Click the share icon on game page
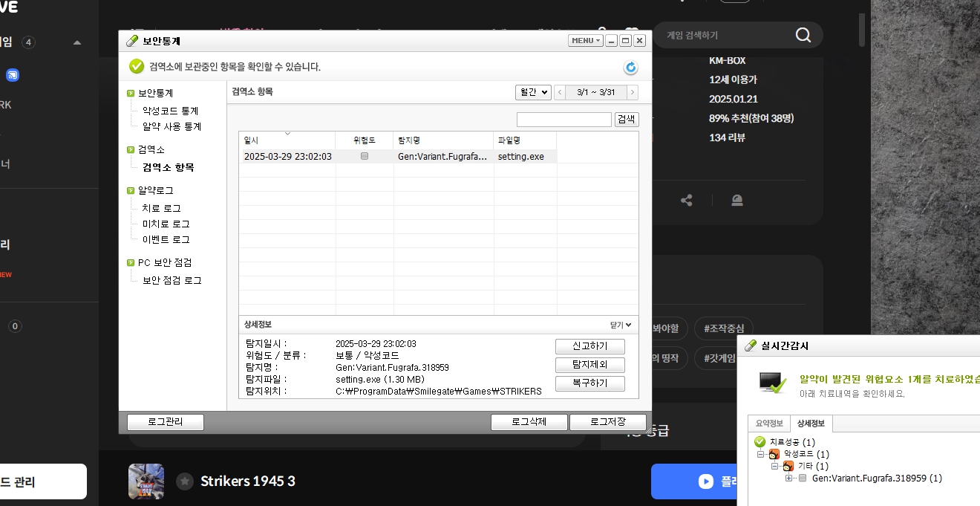 click(x=687, y=201)
